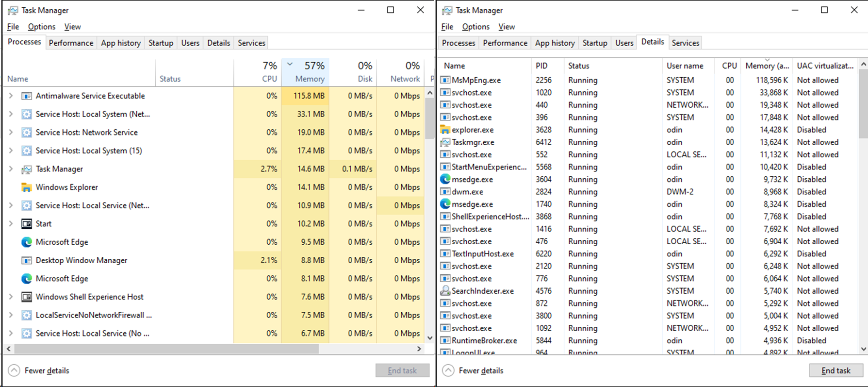Click the TextInputHost.exe icon
The image size is (868, 387).
(x=445, y=254)
